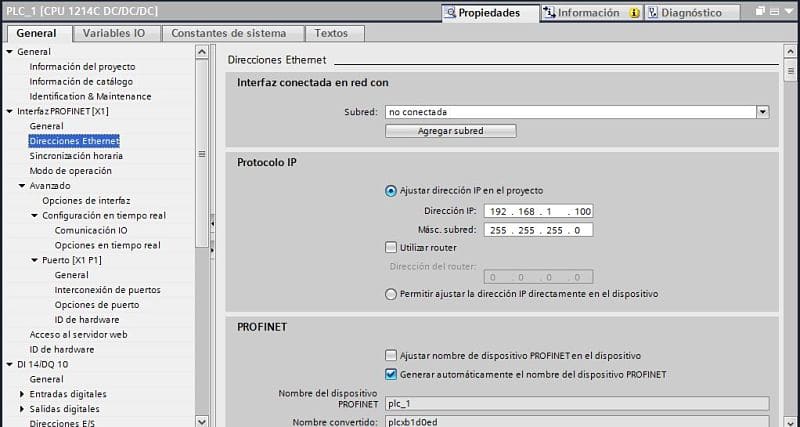Click the horizontal split panel layout icon
Image resolution: width=800 pixels, height=427 pixels.
[x=776, y=13]
